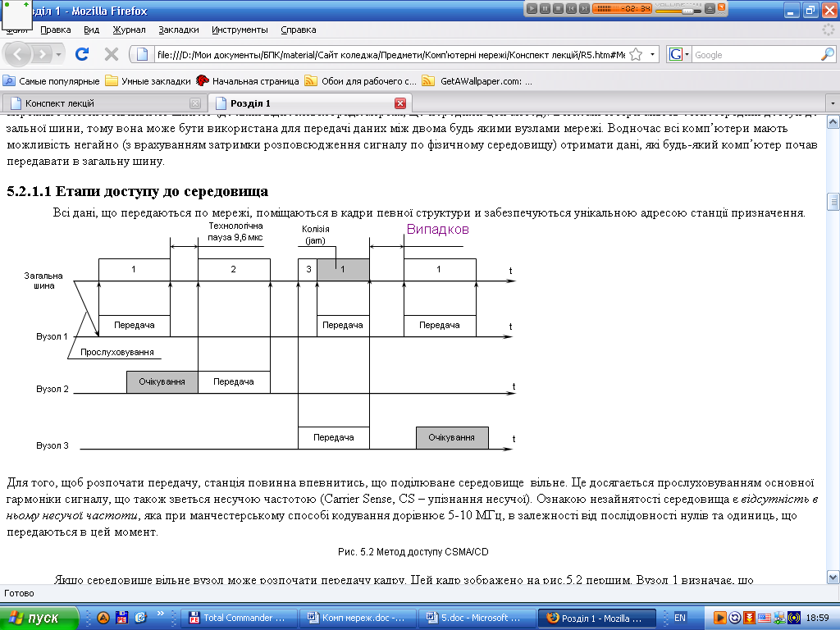Launch the Internet Explorer quick launch icon
This screenshot has height=630, width=840.
tap(140, 618)
